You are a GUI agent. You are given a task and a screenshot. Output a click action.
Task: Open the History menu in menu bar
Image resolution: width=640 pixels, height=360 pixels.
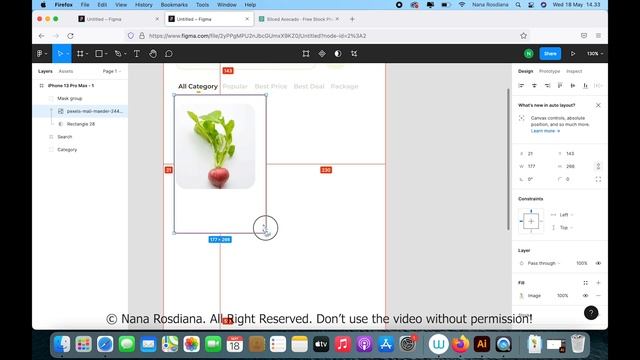[x=143, y=5]
